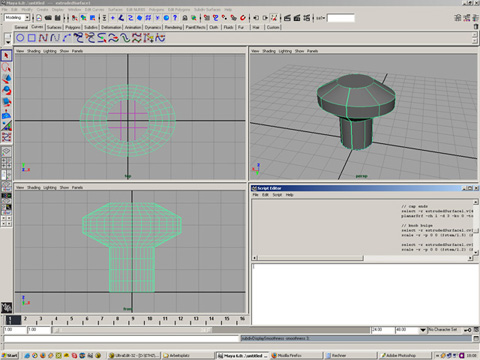Open the No Character Set field
The width and height of the screenshot is (480, 360).
(445, 330)
